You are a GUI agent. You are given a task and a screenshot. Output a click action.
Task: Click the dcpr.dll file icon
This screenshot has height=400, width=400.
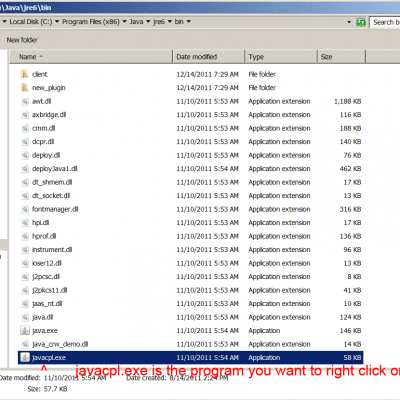(x=25, y=142)
